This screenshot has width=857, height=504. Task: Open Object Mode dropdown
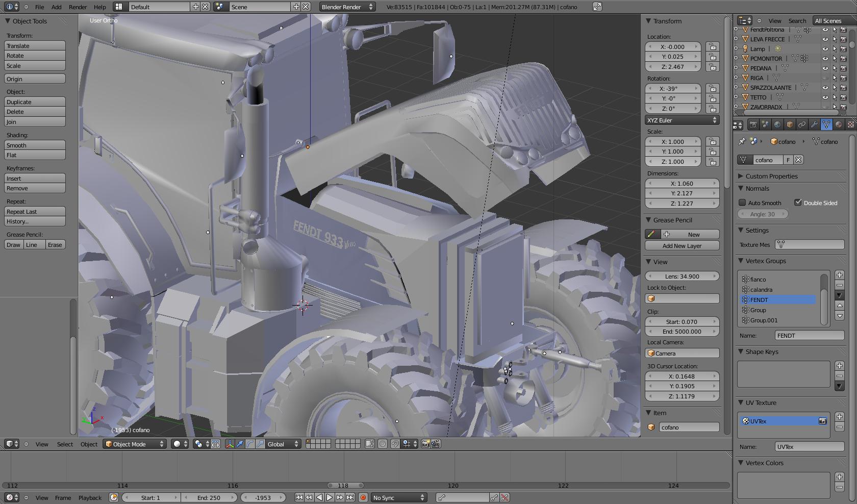click(x=135, y=444)
